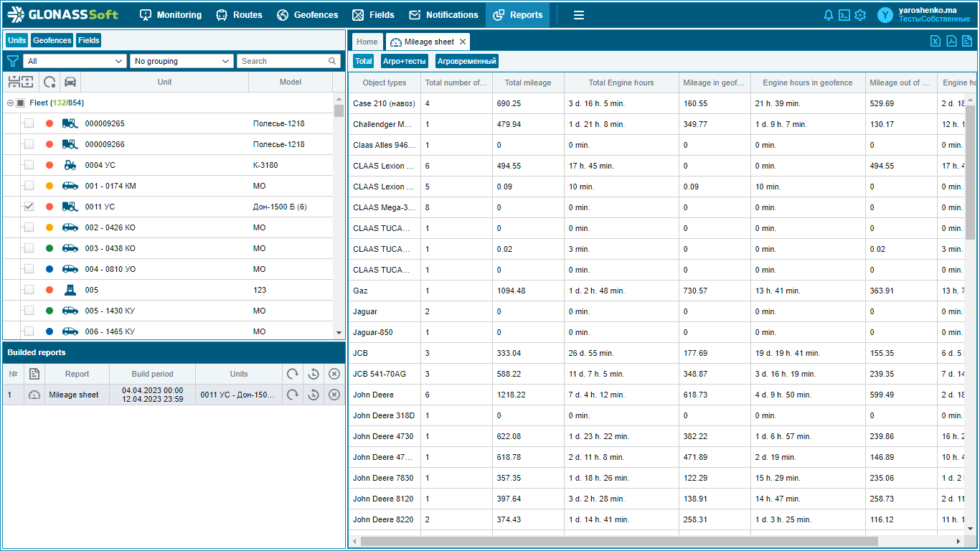The image size is (980, 551).
Task: Click the Units button
Action: coord(17,40)
